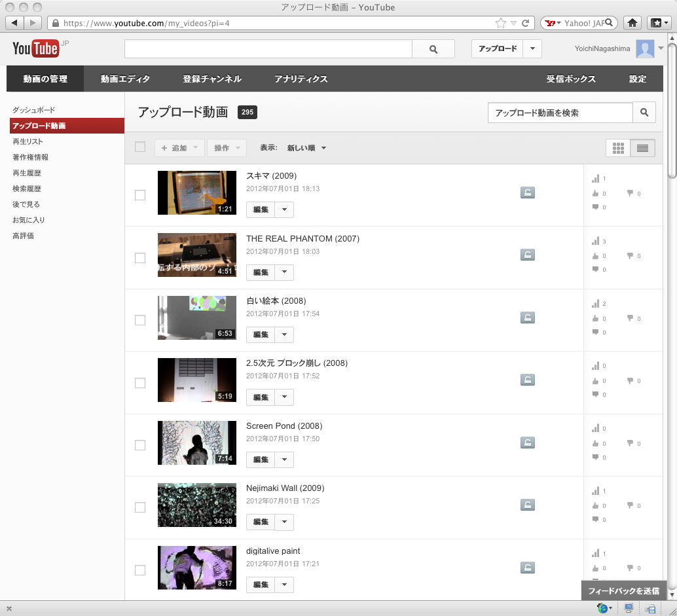Expand account menu arrow beside avatar
Viewport: 677px width, 616px height.
pos(661,48)
